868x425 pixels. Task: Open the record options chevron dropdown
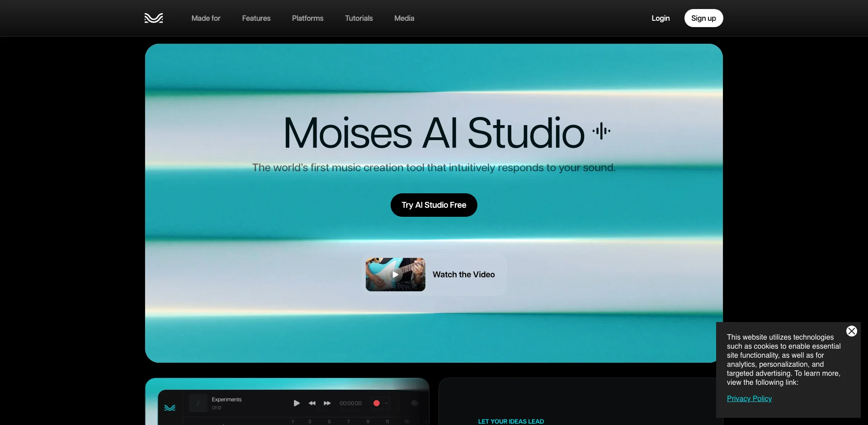[x=386, y=402]
